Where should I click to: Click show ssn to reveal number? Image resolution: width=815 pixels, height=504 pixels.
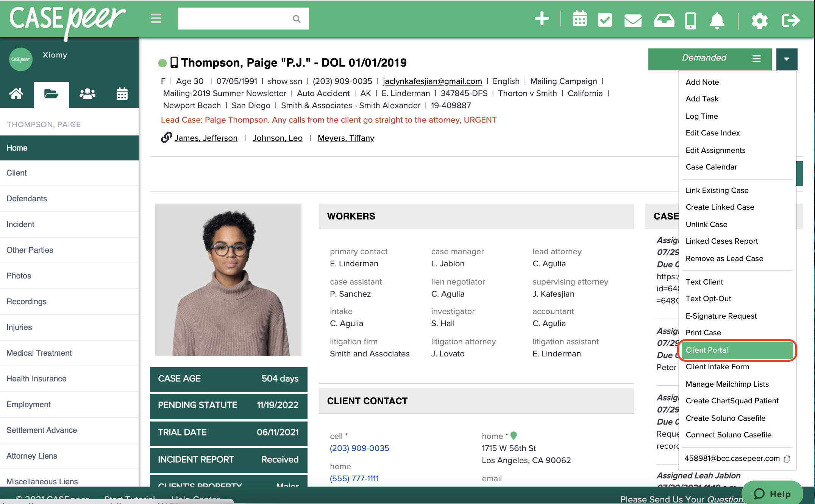coord(285,81)
